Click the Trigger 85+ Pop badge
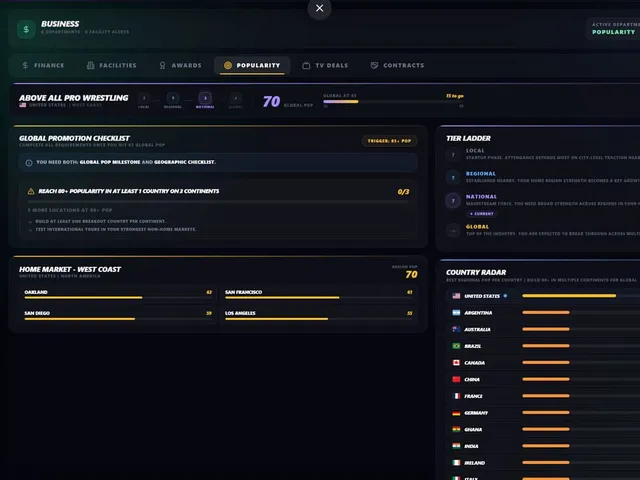Image resolution: width=640 pixels, height=480 pixels. (389, 141)
